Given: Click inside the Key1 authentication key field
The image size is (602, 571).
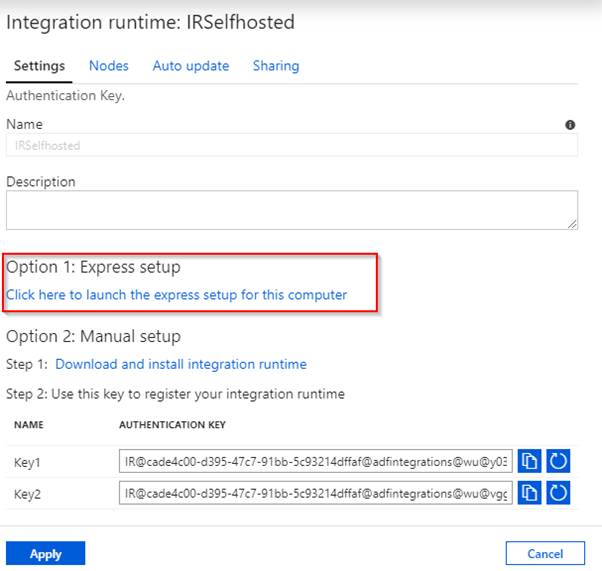Looking at the screenshot, I should click(315, 462).
